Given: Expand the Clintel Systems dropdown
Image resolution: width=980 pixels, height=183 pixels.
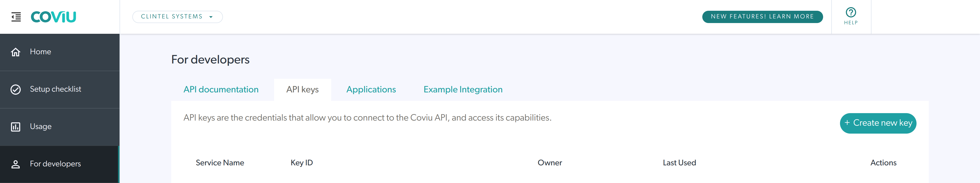Looking at the screenshot, I should point(172,17).
